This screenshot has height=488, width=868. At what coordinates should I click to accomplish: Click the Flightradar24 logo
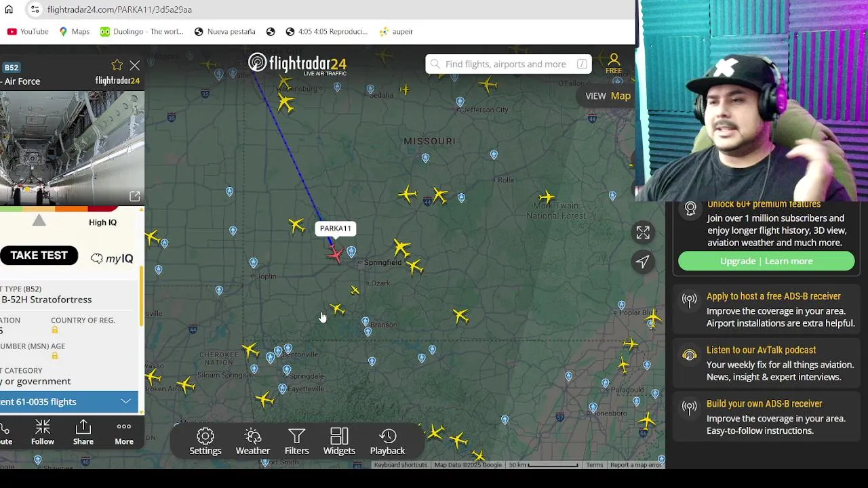click(297, 64)
